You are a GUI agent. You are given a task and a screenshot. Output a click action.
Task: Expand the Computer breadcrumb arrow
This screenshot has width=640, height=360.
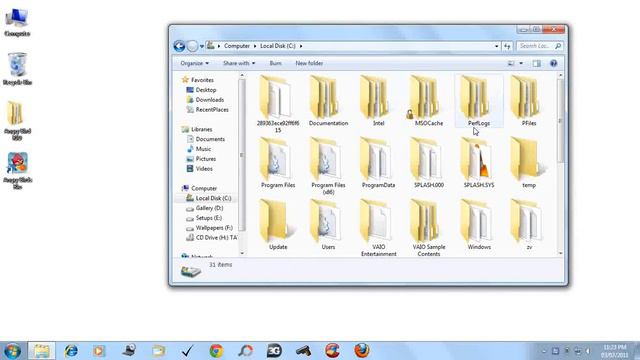click(255, 46)
